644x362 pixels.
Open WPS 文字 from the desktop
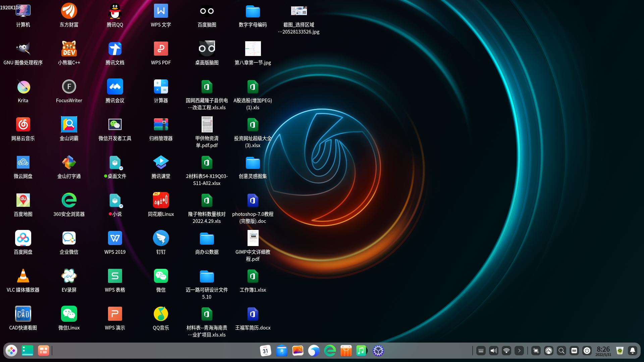(161, 11)
